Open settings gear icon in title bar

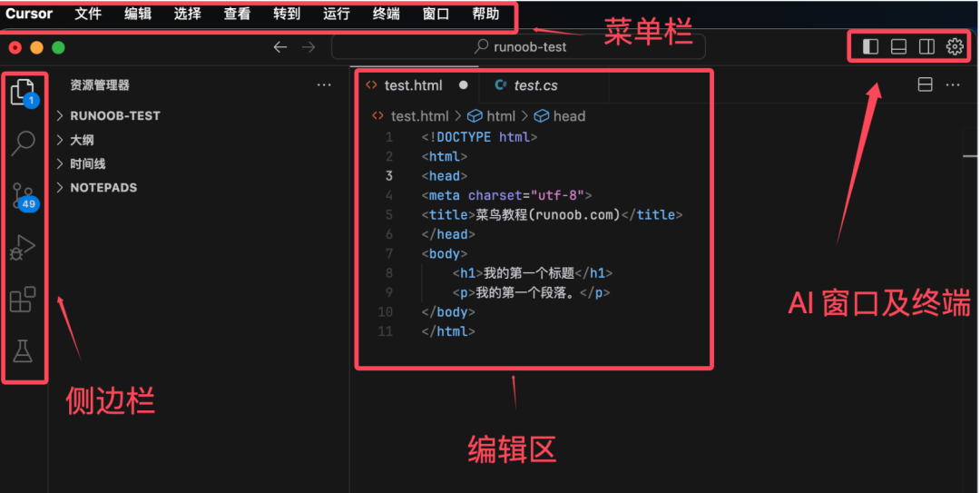pyautogui.click(x=955, y=47)
